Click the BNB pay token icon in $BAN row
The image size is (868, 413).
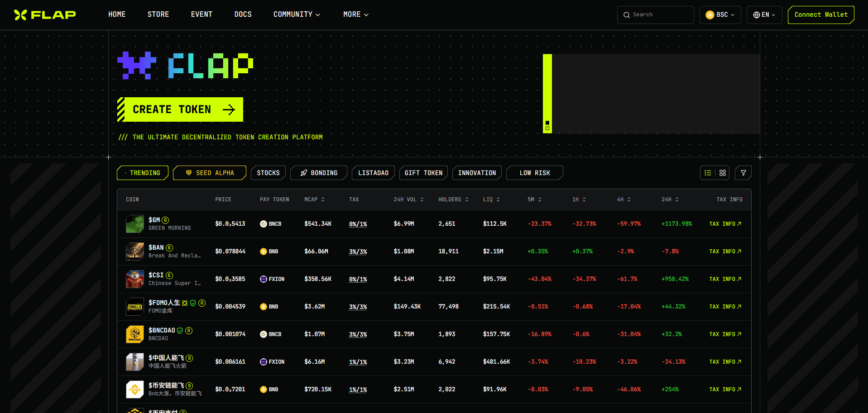click(263, 252)
